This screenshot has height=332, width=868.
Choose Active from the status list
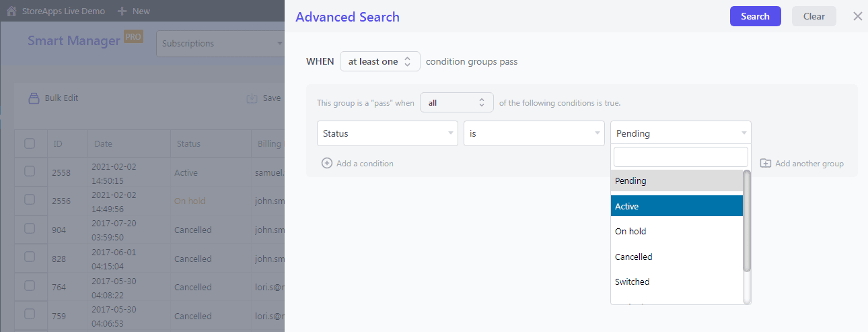click(x=676, y=206)
